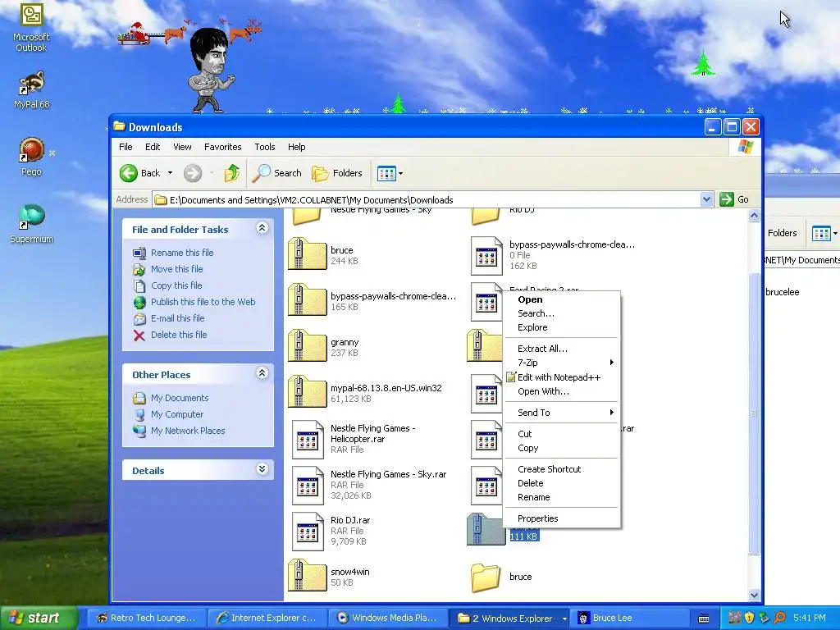Select the bruce zip folder, 244 KB
This screenshot has height=630, width=840.
307,254
